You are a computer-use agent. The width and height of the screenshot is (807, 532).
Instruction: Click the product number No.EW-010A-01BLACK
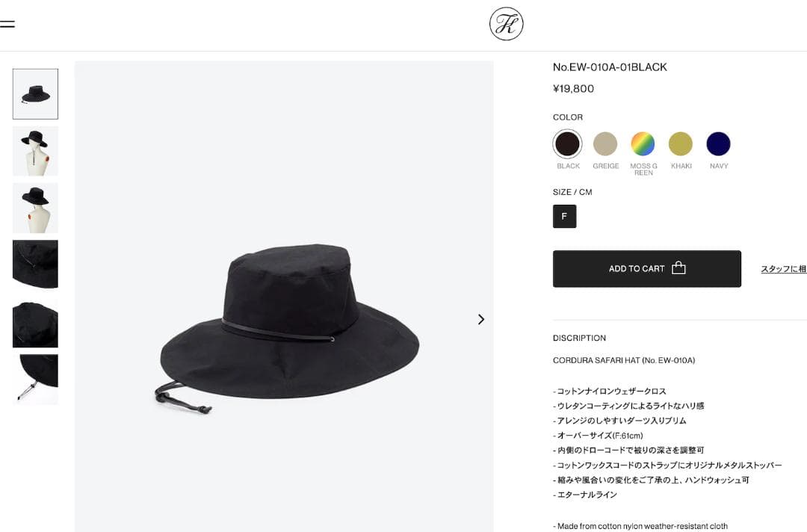pyautogui.click(x=610, y=66)
